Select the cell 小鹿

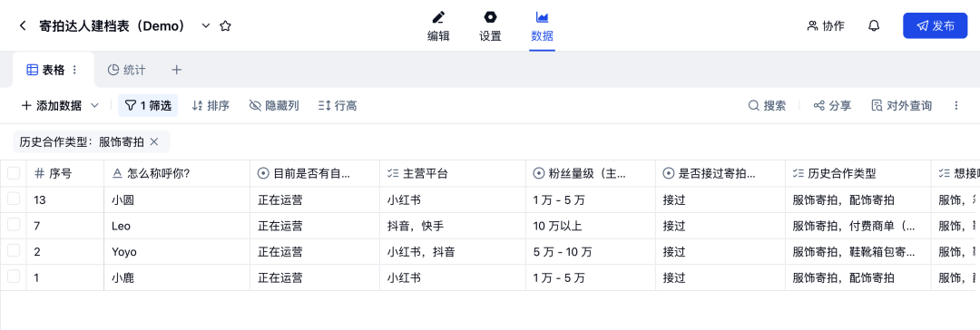[x=177, y=278]
